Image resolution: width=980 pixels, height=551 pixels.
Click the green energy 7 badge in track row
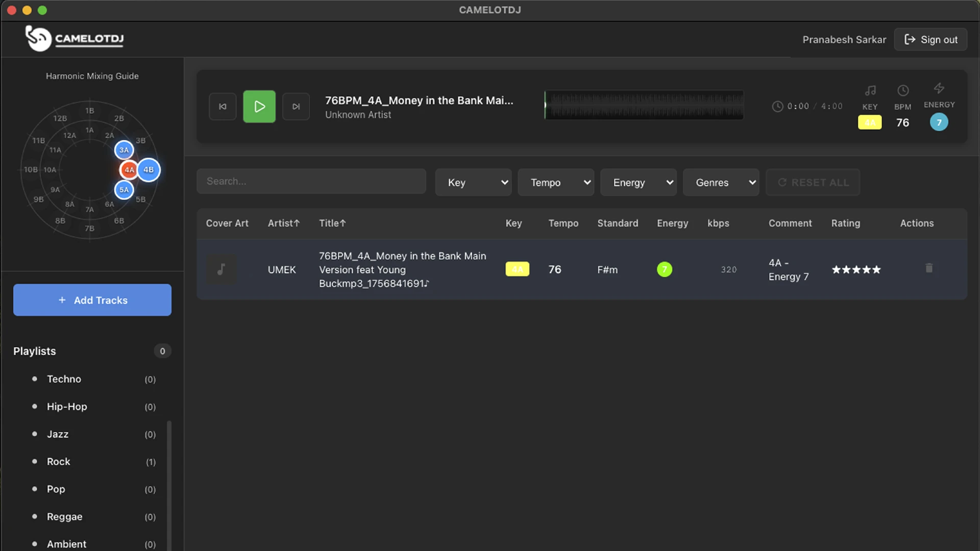[665, 269]
